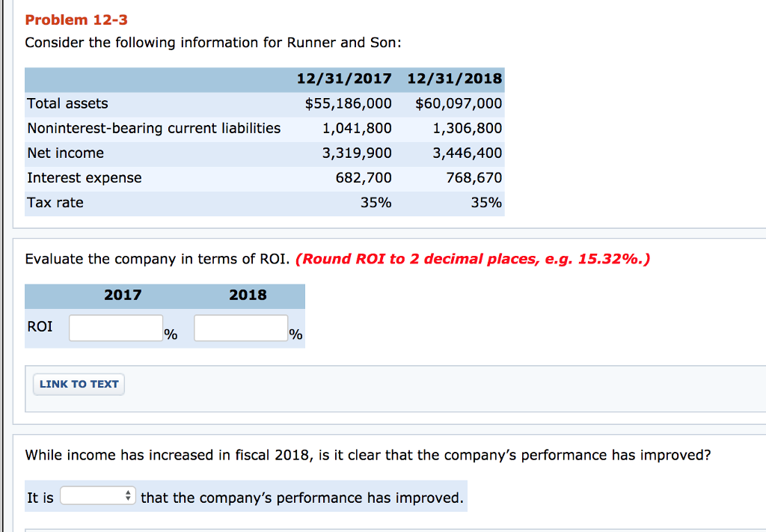Screen dimensions: 766x532
Task: Click the 2017 header above ROI inputs
Action: click(x=123, y=295)
